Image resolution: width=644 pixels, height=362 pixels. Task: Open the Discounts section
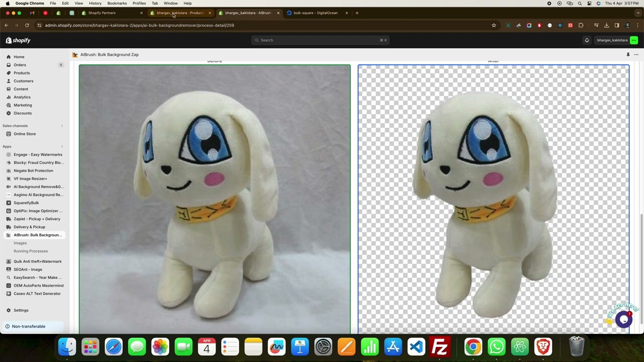[x=23, y=113]
